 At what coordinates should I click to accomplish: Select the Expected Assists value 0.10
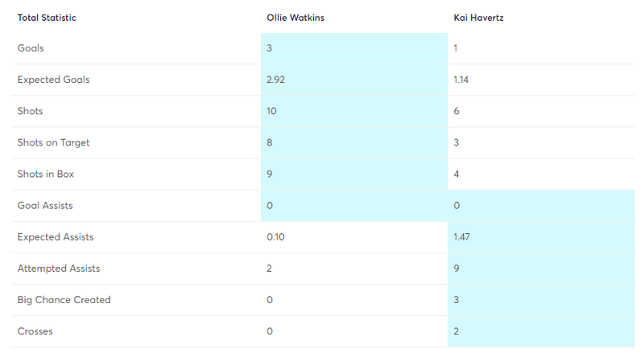(x=275, y=237)
